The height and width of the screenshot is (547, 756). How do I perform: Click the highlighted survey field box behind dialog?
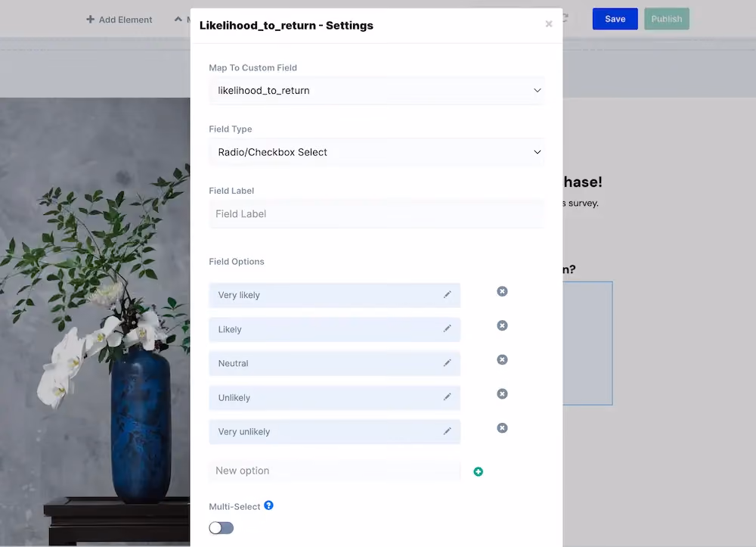(x=587, y=343)
